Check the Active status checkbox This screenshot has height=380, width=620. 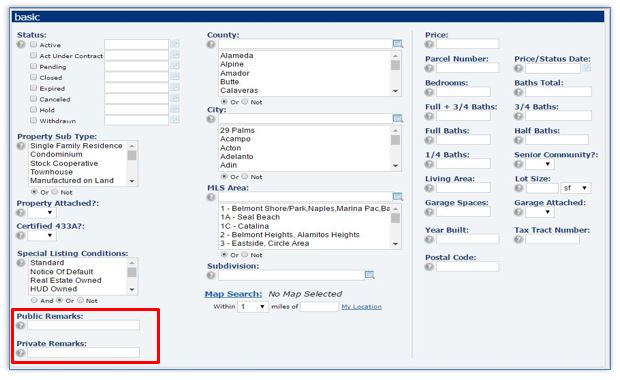click(34, 44)
